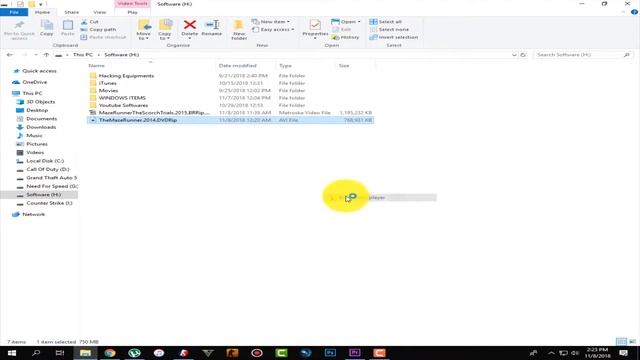Select the iTunes folder
640x360 pixels.
tap(107, 83)
